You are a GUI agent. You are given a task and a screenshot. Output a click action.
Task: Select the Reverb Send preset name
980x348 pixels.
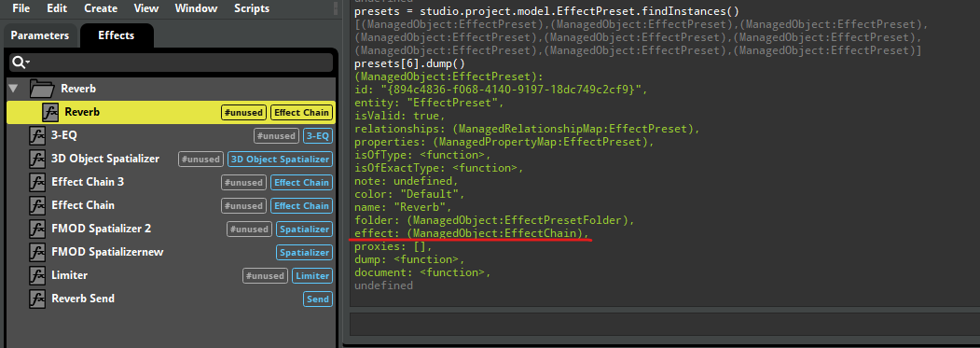(x=83, y=299)
